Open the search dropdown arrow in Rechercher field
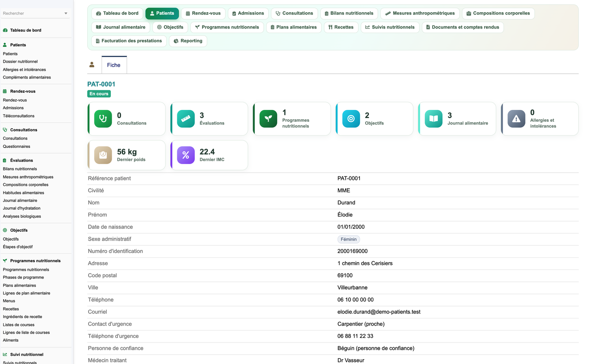The height and width of the screenshot is (364, 589). [x=66, y=13]
